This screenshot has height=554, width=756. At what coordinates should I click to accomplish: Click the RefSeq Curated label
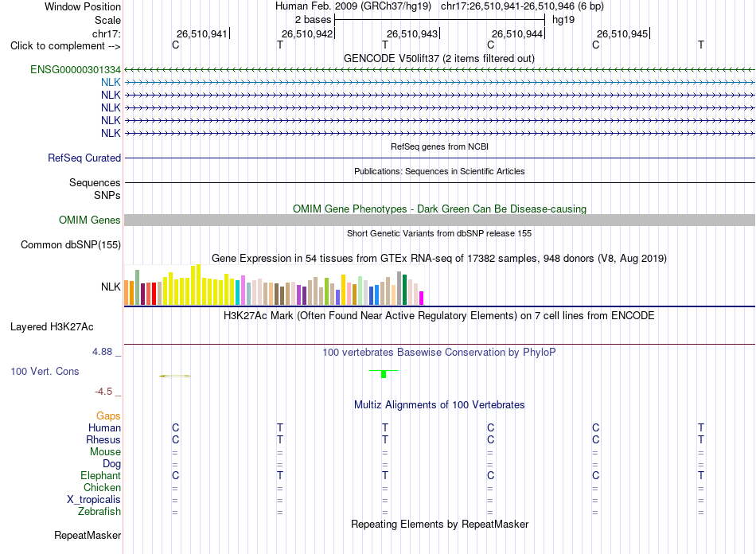pos(84,158)
